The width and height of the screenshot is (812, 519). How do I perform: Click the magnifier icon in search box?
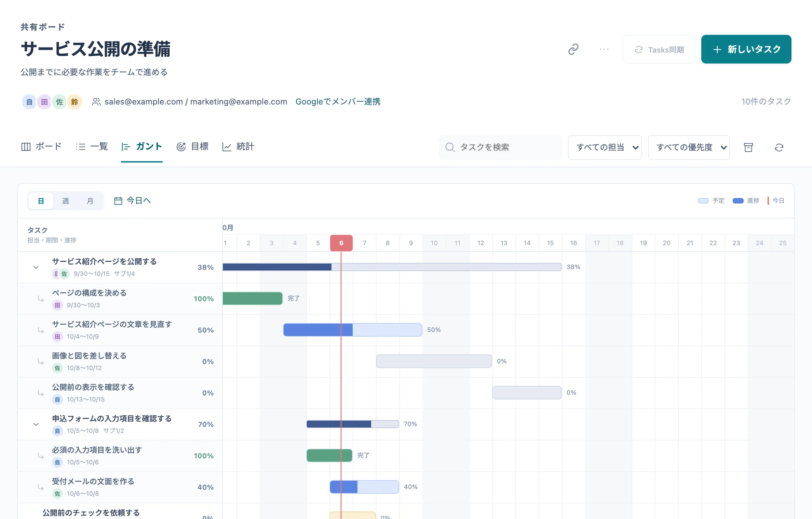click(450, 147)
